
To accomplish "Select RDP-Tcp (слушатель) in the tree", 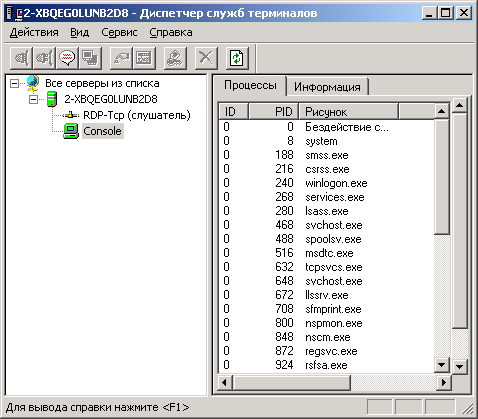I will point(137,115).
